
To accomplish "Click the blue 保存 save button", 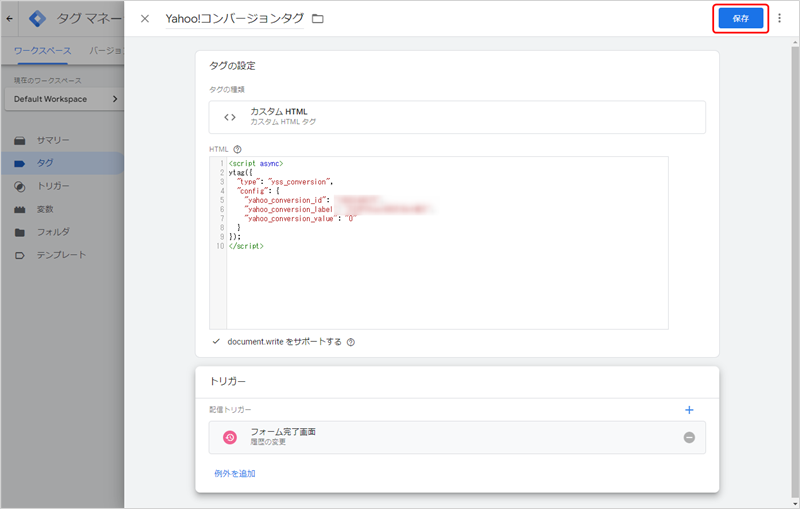I will click(740, 18).
